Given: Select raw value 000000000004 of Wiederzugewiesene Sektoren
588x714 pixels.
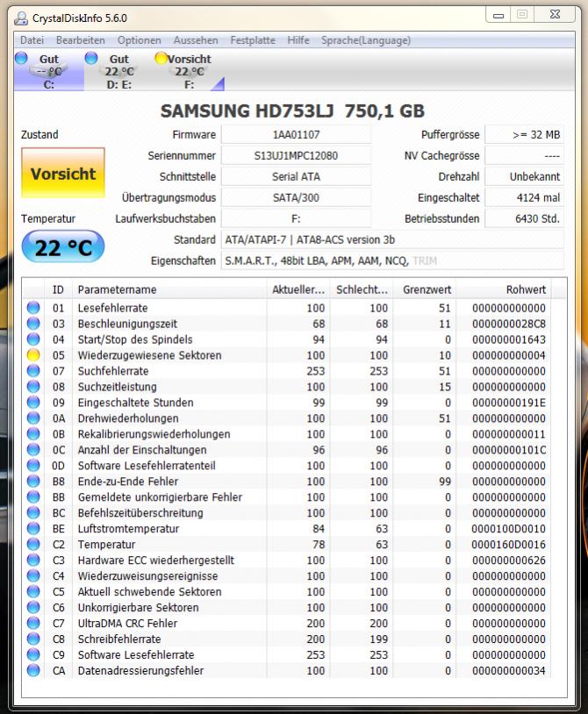Looking at the screenshot, I should 509,355.
